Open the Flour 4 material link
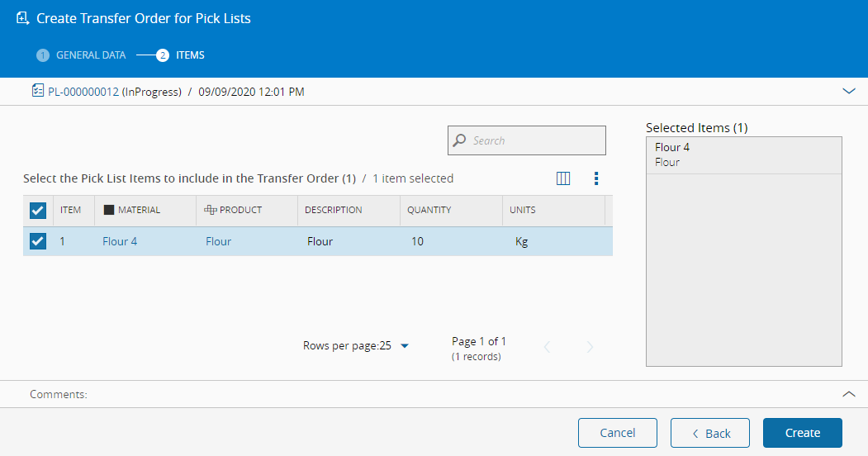868x456 pixels. pos(120,242)
